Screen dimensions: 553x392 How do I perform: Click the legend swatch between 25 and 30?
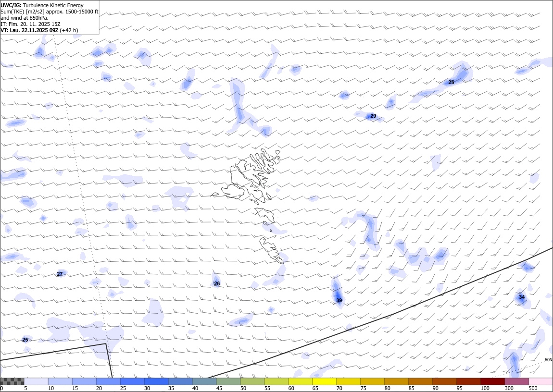point(132,381)
